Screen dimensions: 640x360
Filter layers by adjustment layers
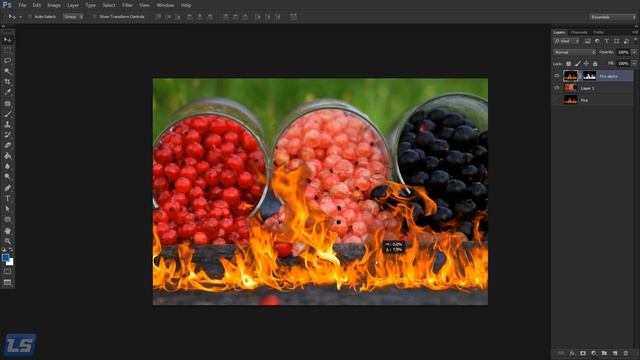597,41
